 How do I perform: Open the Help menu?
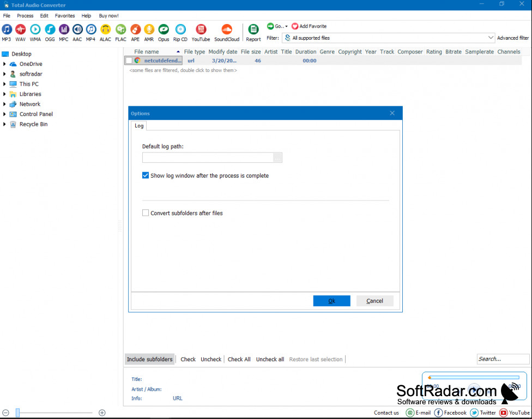point(86,16)
